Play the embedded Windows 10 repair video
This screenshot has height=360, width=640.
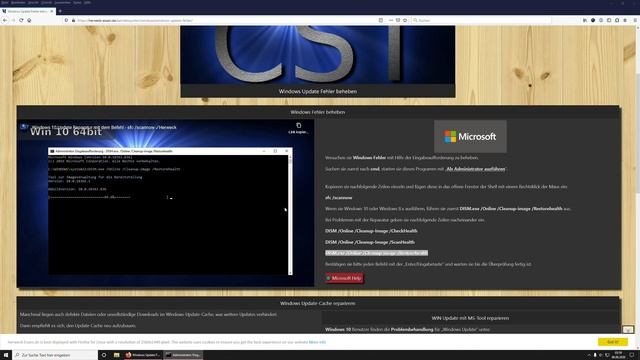[165, 203]
